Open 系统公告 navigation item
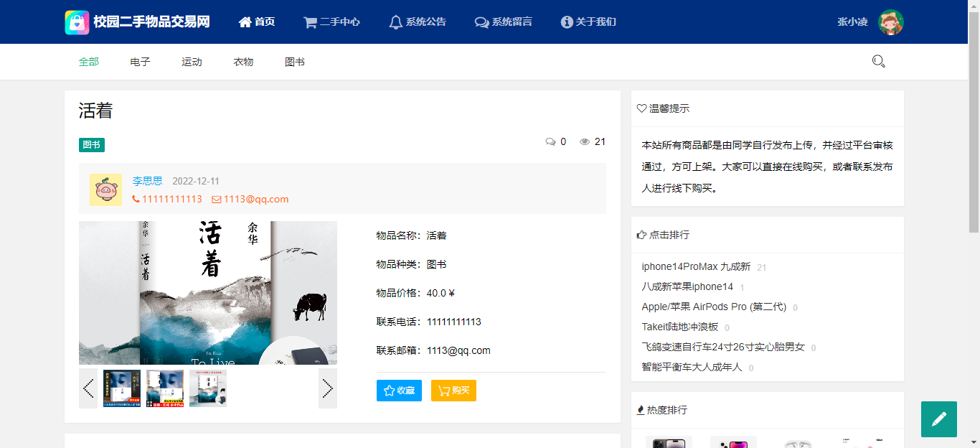This screenshot has width=980, height=448. pos(418,22)
